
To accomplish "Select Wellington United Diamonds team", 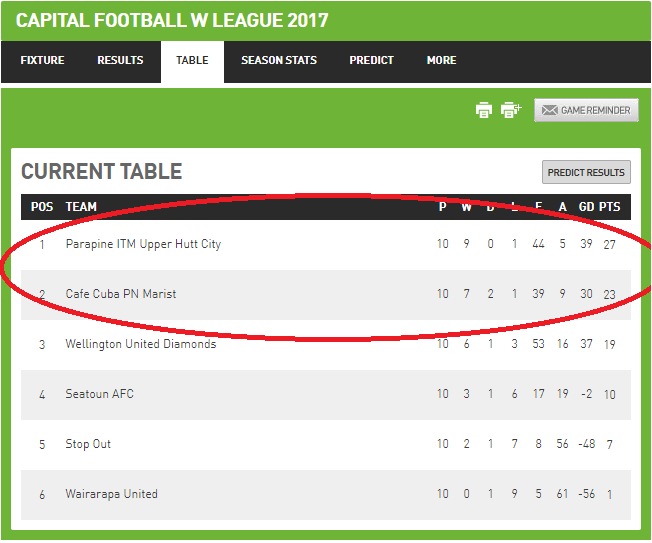I will pyautogui.click(x=141, y=344).
